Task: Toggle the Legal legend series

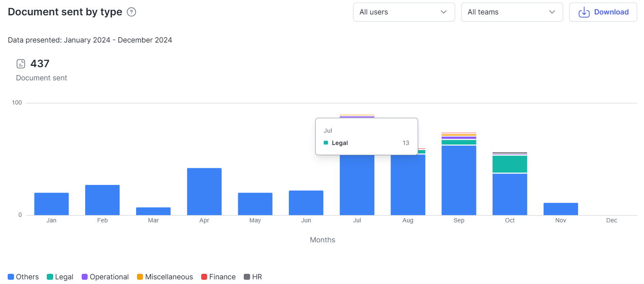Action: (x=60, y=277)
